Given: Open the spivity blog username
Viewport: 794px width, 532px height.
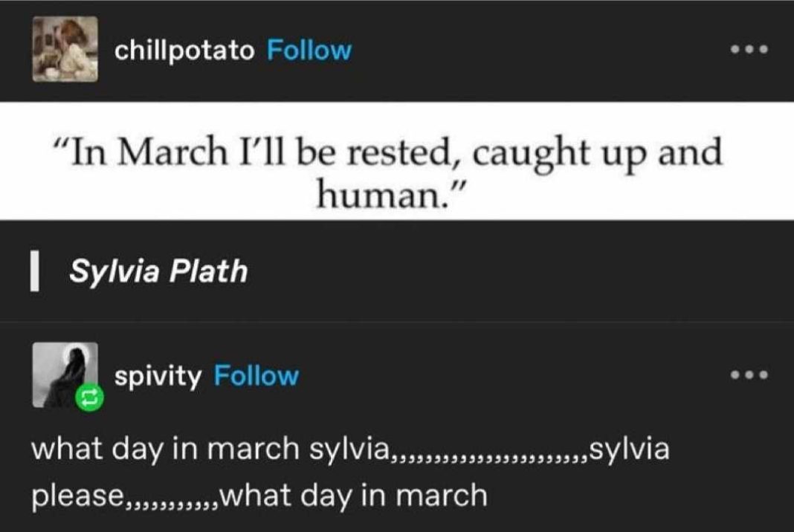Looking at the screenshot, I should coord(158,376).
